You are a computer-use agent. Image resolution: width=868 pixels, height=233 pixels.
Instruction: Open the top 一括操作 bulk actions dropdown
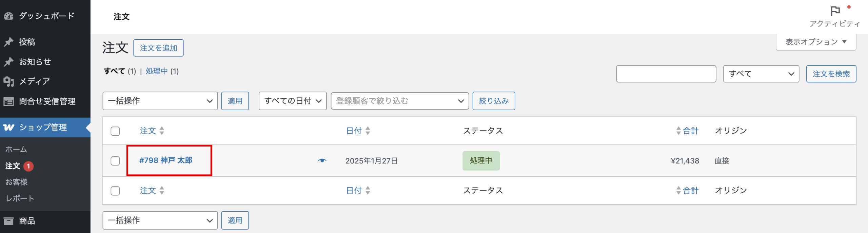[160, 101]
